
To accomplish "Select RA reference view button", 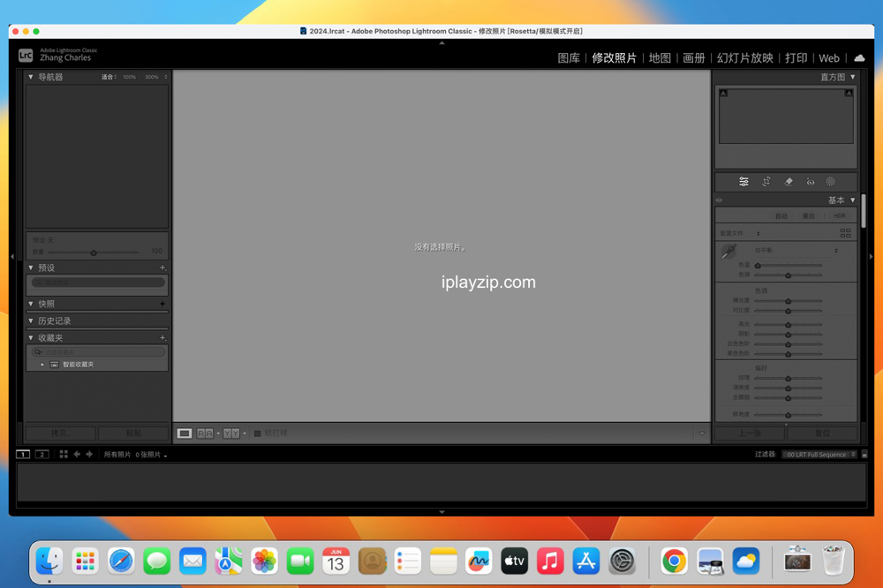I will coord(205,433).
